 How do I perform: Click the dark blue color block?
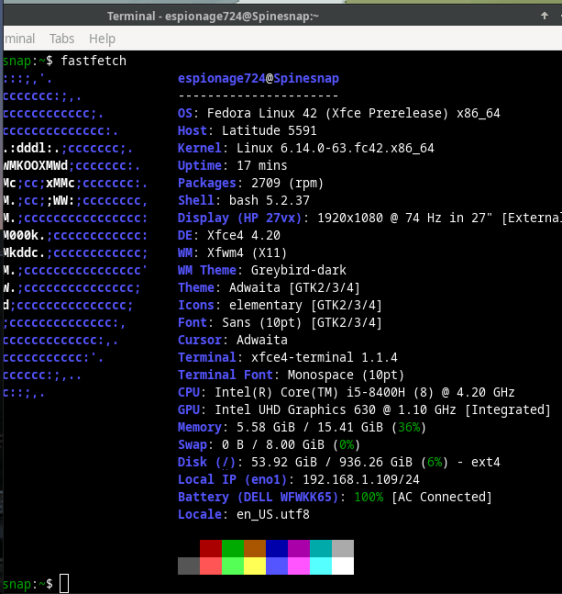277,549
